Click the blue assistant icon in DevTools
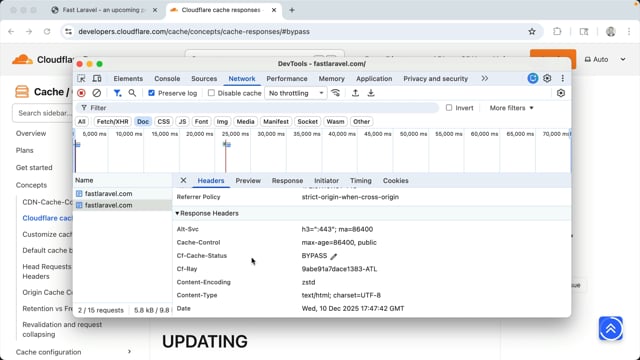640x360 pixels. [533, 78]
